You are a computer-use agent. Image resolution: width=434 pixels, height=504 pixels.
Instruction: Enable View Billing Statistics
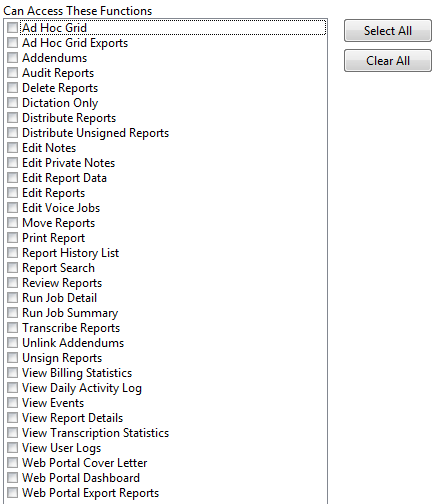pos(12,373)
